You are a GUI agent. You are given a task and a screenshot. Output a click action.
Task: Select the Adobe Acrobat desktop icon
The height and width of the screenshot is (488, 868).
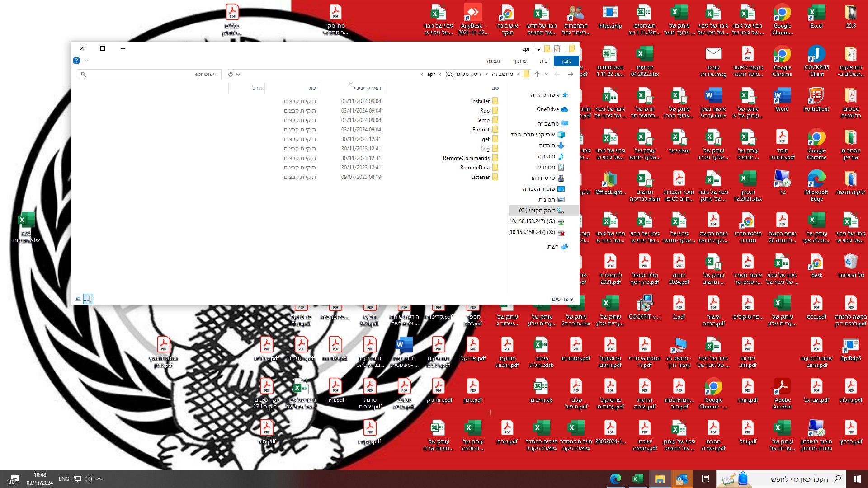(x=782, y=394)
